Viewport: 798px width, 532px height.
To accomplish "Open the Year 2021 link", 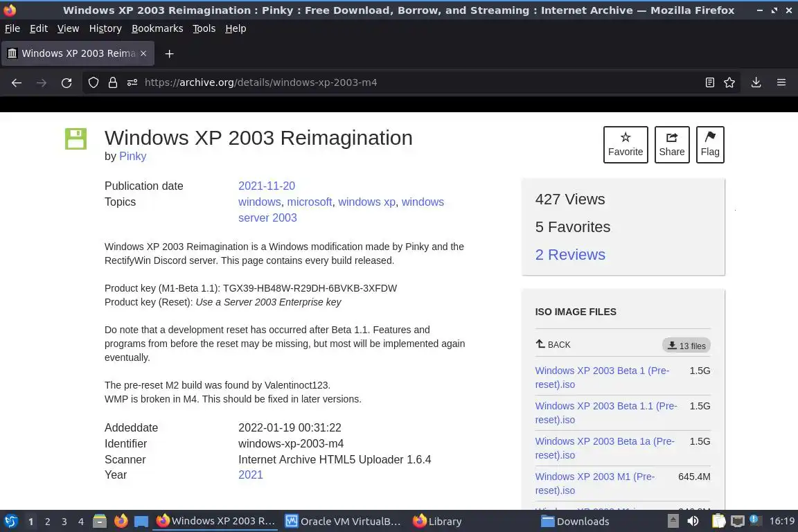I will point(250,475).
